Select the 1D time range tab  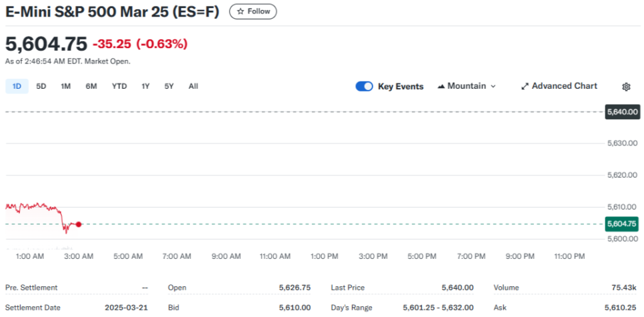tap(17, 86)
